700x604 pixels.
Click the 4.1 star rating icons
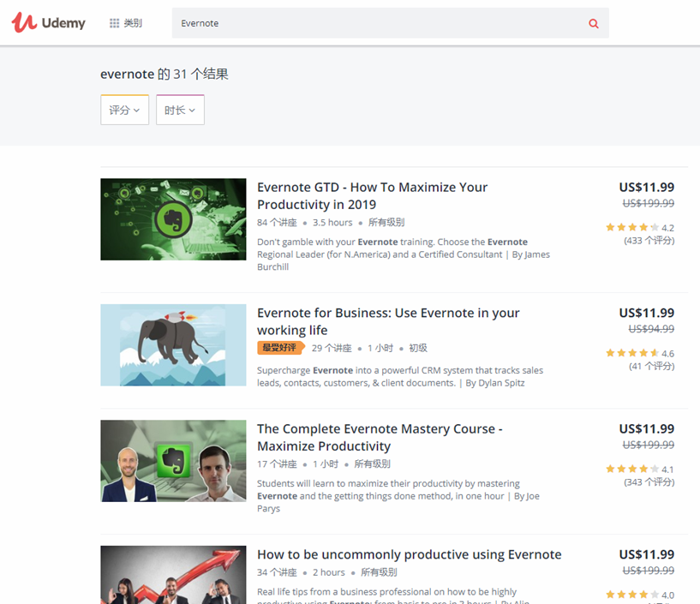(632, 469)
